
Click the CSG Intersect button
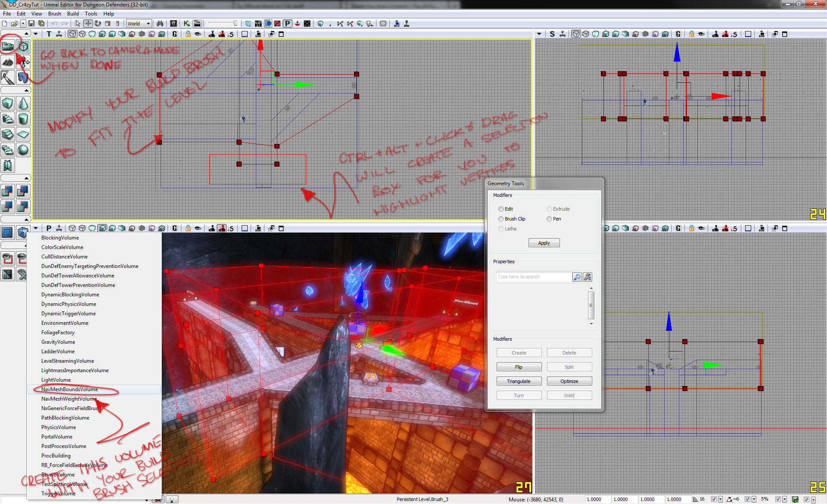click(8, 207)
